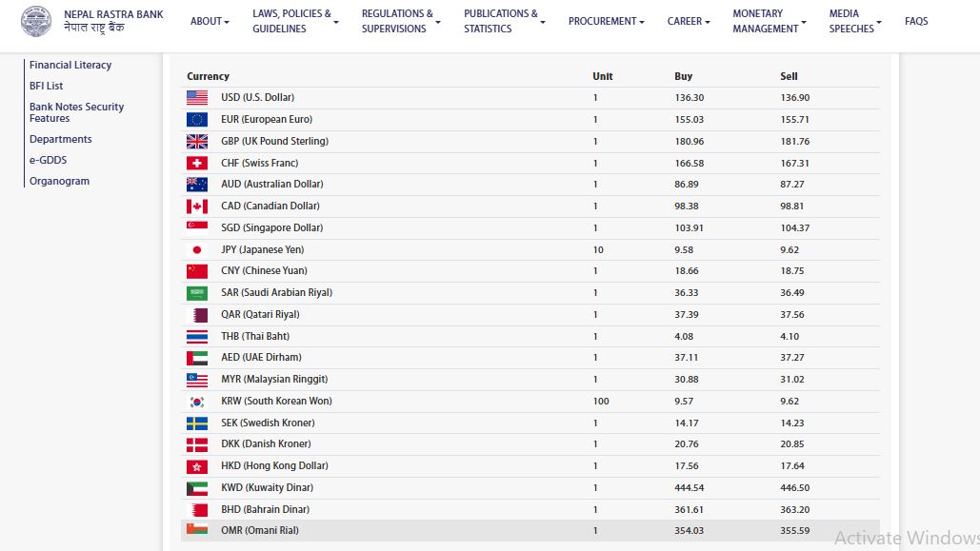Click the Canadian flag icon for CAD
This screenshot has width=980, height=551.
tap(197, 207)
